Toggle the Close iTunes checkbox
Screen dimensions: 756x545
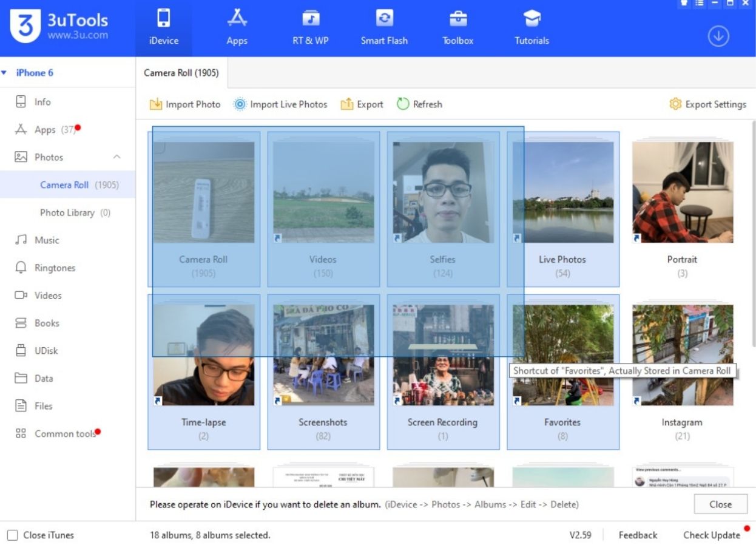pyautogui.click(x=12, y=535)
